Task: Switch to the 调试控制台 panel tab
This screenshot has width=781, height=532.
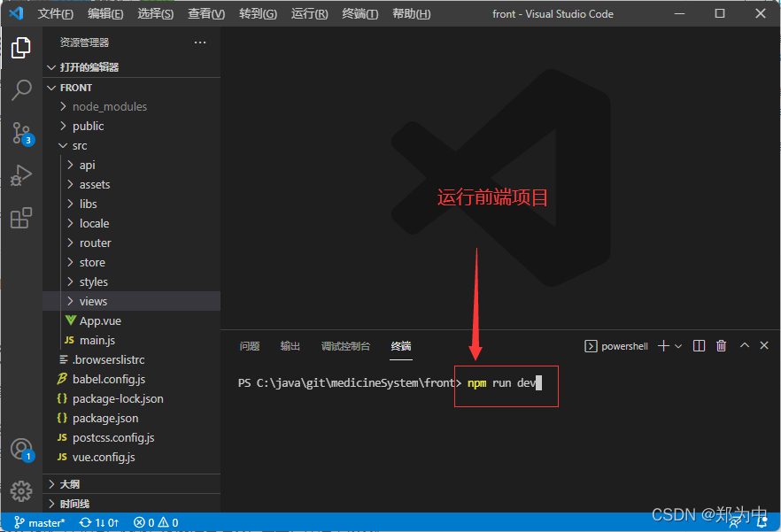Action: pyautogui.click(x=345, y=346)
